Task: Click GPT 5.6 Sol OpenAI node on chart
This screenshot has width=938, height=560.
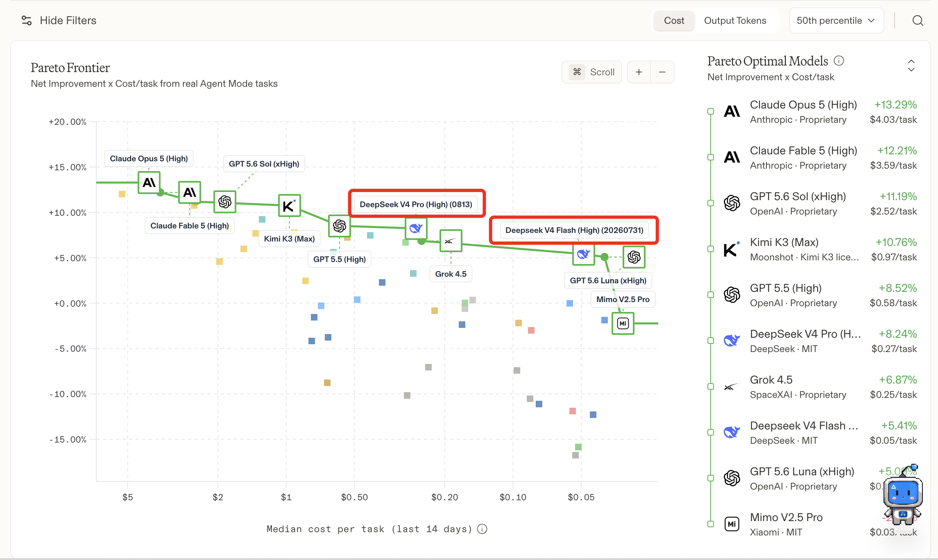Action: pos(225,202)
